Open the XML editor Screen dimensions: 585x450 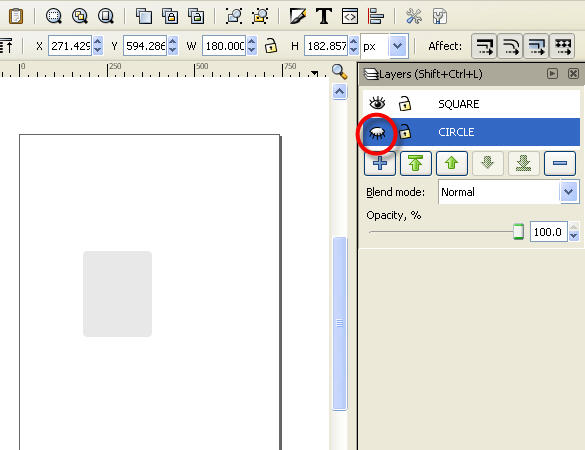[350, 16]
